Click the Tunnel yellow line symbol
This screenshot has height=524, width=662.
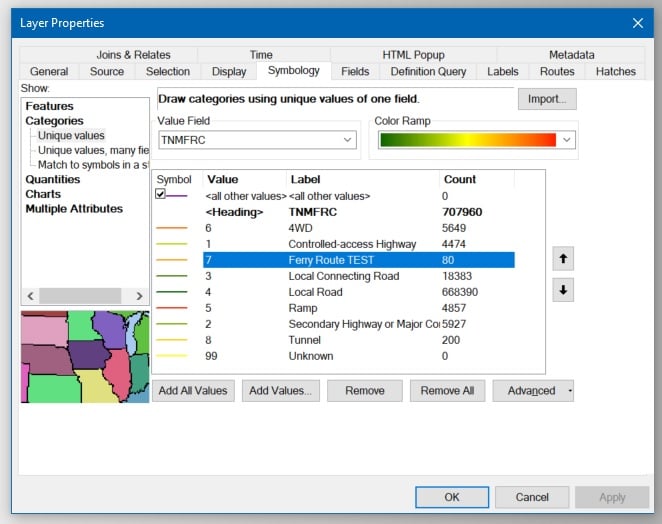coord(171,340)
